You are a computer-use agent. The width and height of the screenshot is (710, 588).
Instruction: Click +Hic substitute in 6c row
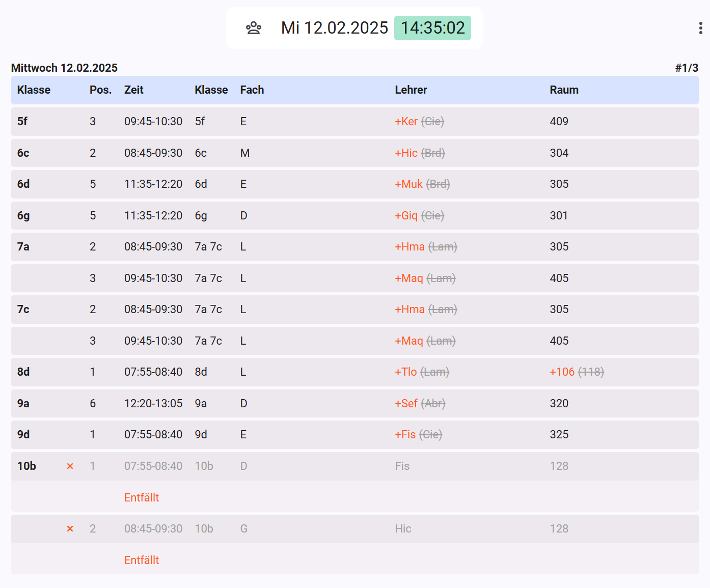(x=406, y=153)
